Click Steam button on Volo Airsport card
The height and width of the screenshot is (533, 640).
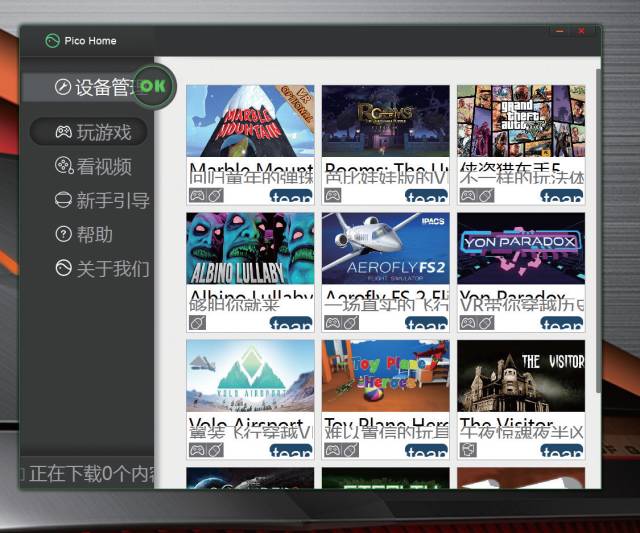pos(291,451)
